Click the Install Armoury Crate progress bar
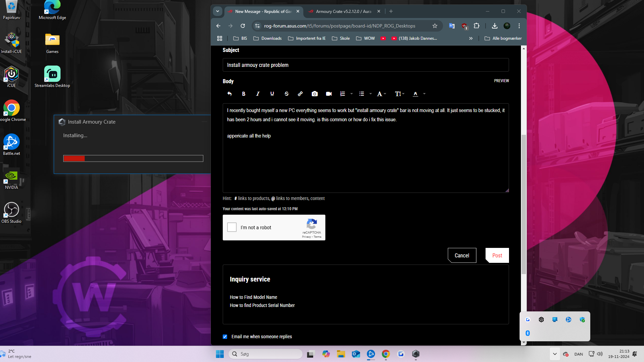 coord(133,158)
